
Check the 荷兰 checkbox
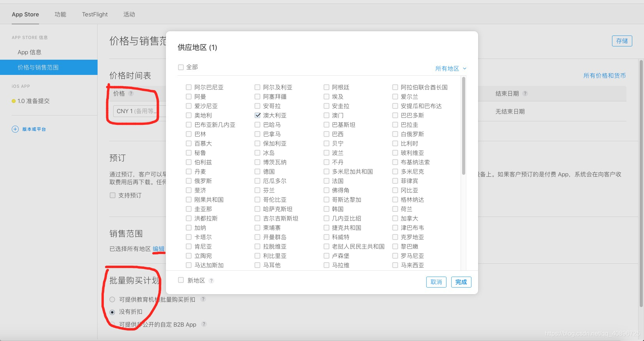point(395,209)
